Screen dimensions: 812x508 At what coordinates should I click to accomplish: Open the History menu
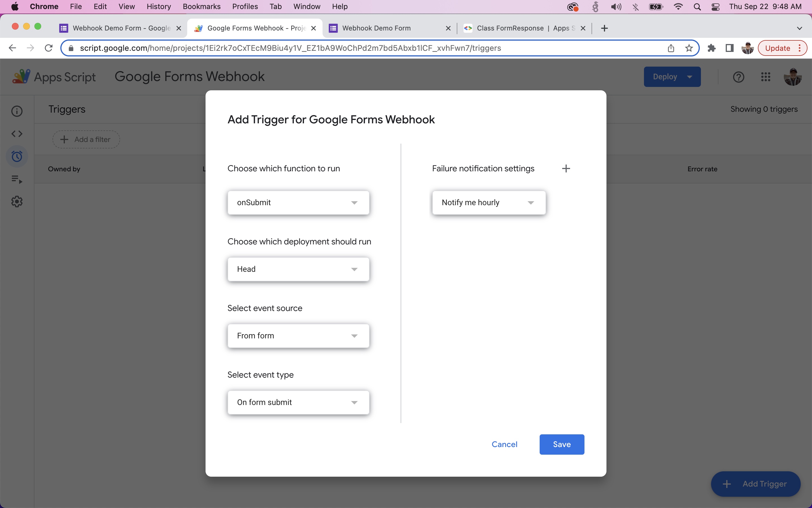click(x=159, y=7)
